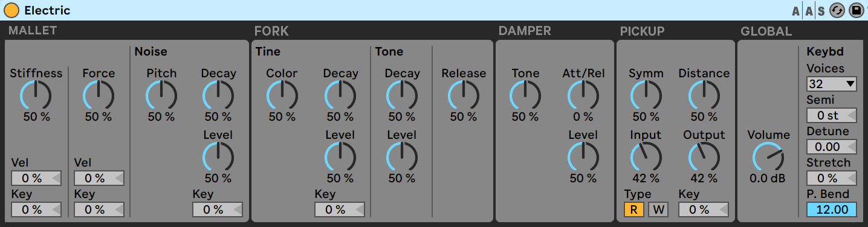The height and width of the screenshot is (227, 868).
Task: Click the Fork Release knob
Action: (x=464, y=96)
